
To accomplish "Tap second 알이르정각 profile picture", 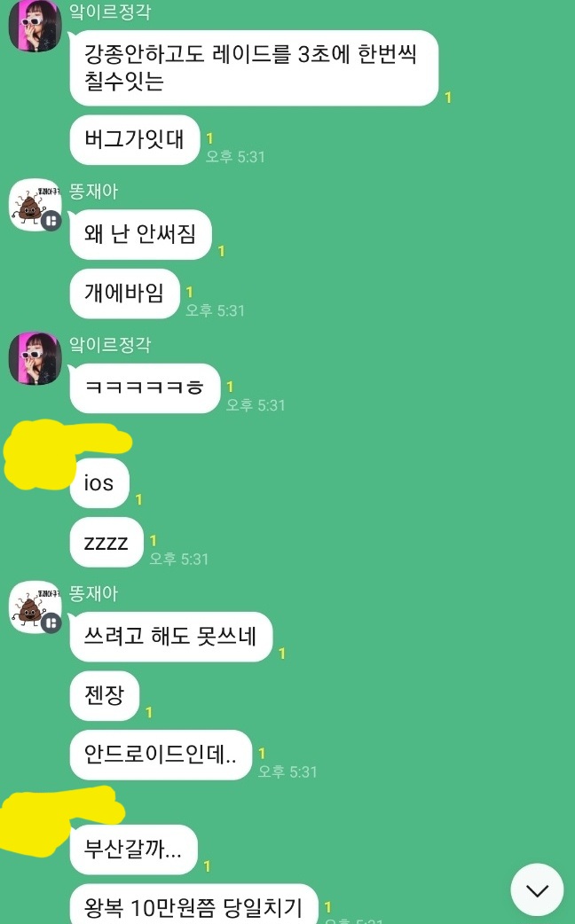I will (35, 357).
